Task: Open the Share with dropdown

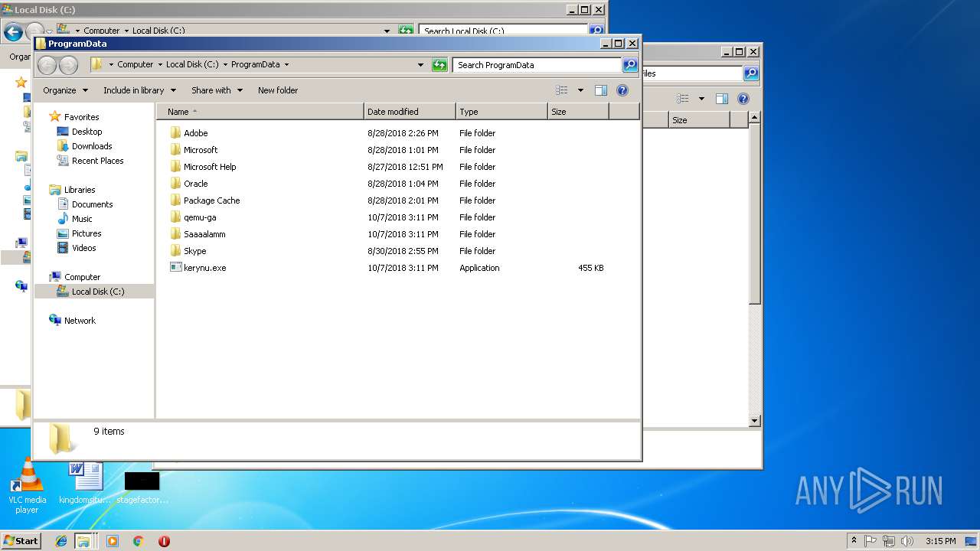Action: [x=217, y=90]
